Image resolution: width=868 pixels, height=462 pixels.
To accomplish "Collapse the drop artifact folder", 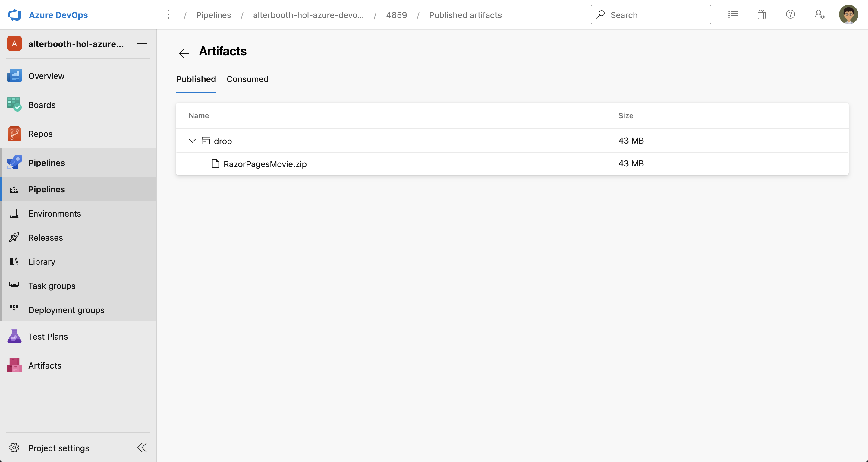I will [x=192, y=141].
